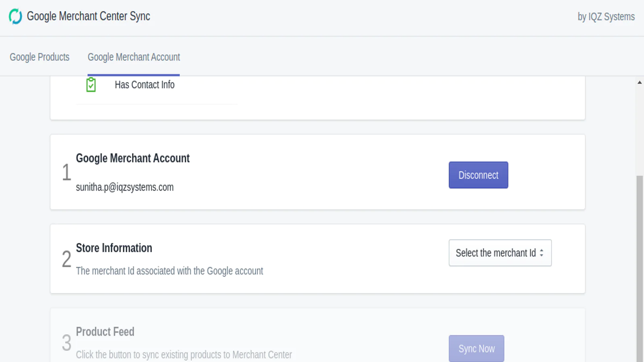This screenshot has height=362, width=644.
Task: Open the Google Merchant Account tab
Action: (x=134, y=57)
